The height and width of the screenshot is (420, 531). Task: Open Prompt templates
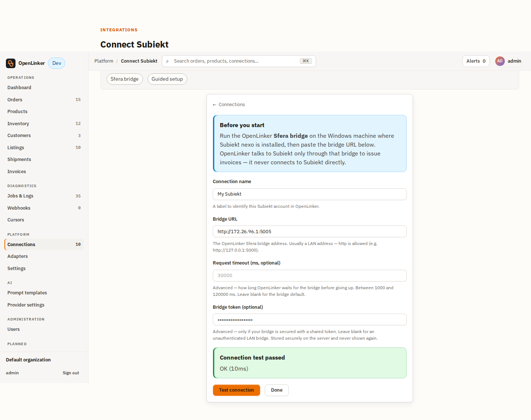44,293
